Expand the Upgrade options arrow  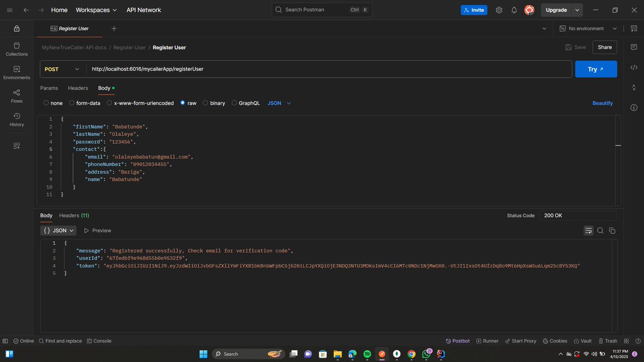click(577, 10)
